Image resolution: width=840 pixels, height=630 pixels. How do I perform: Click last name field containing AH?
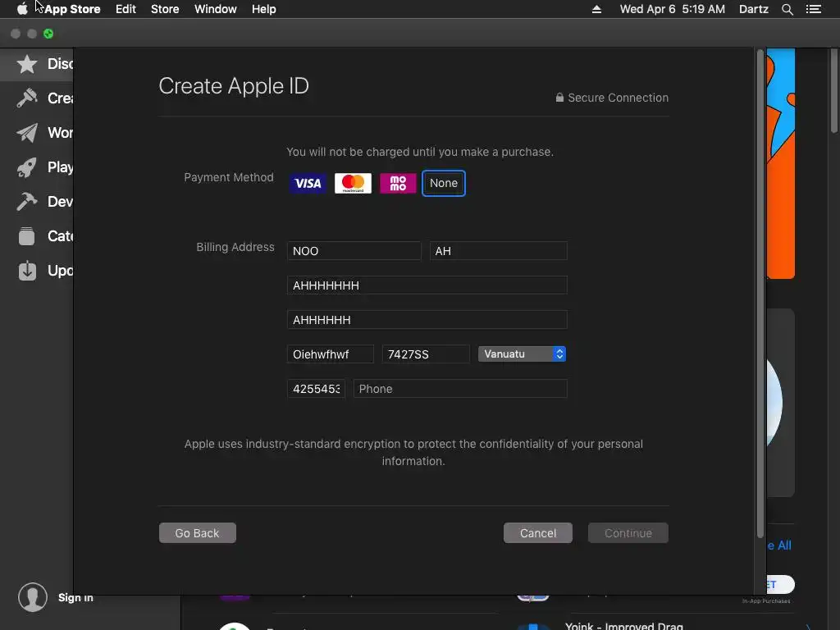point(498,251)
